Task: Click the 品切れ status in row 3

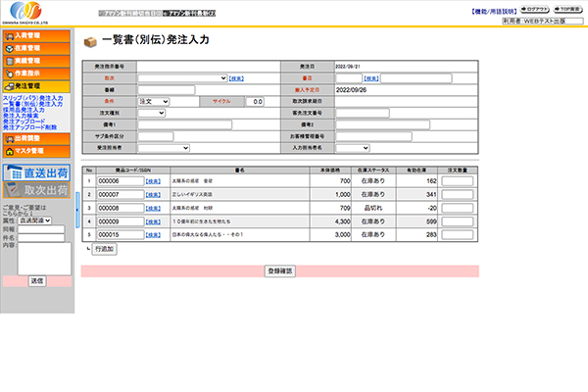Action: point(373,208)
